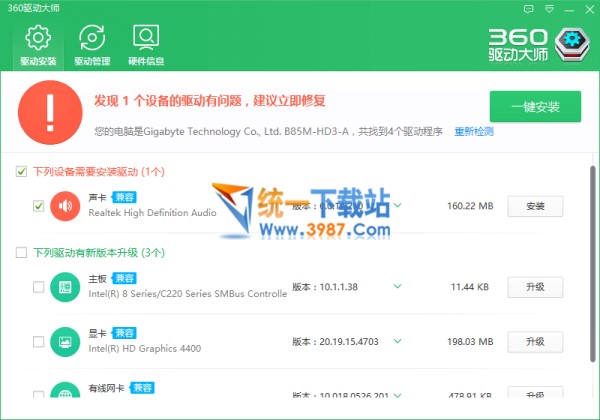
Task: Open version dropdown for Intel HD Graphics
Action: click(x=397, y=342)
